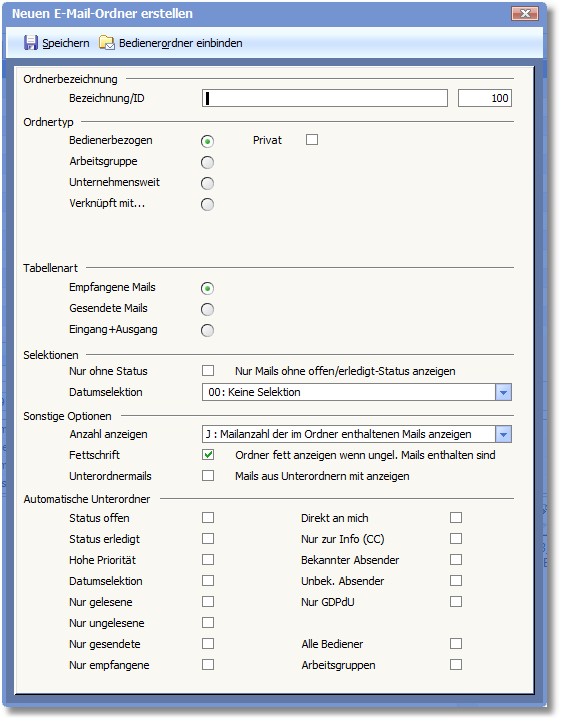Enable the Unterordnermails checkbox
This screenshot has width=561, height=721.
(208, 475)
